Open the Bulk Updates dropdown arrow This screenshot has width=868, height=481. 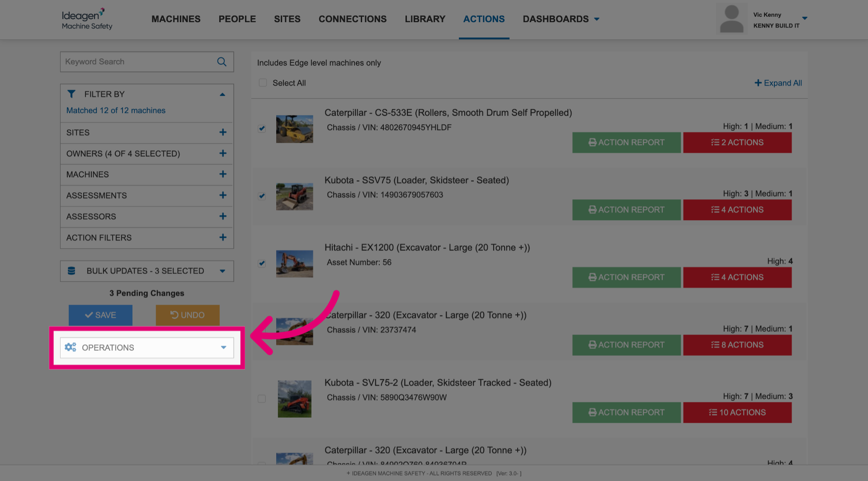point(222,271)
